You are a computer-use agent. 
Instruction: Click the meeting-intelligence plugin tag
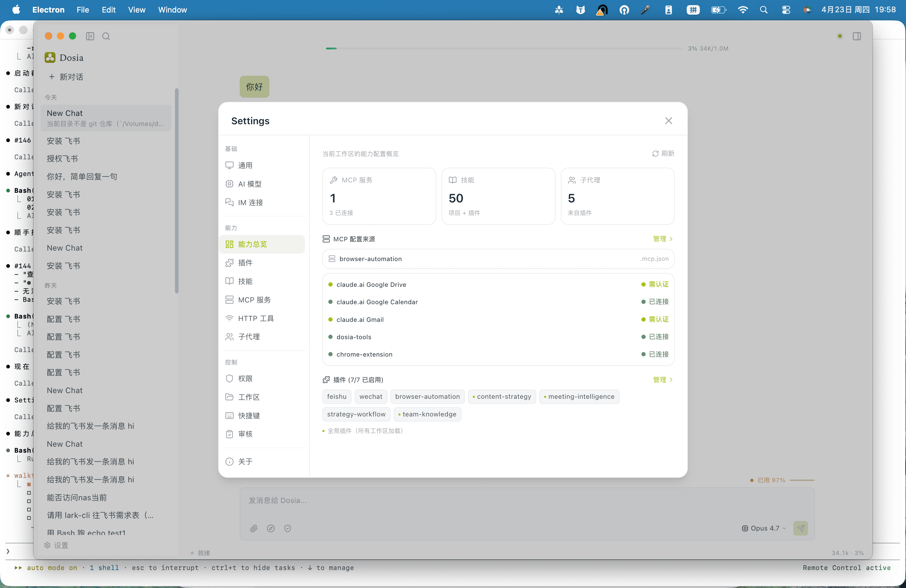click(579, 397)
